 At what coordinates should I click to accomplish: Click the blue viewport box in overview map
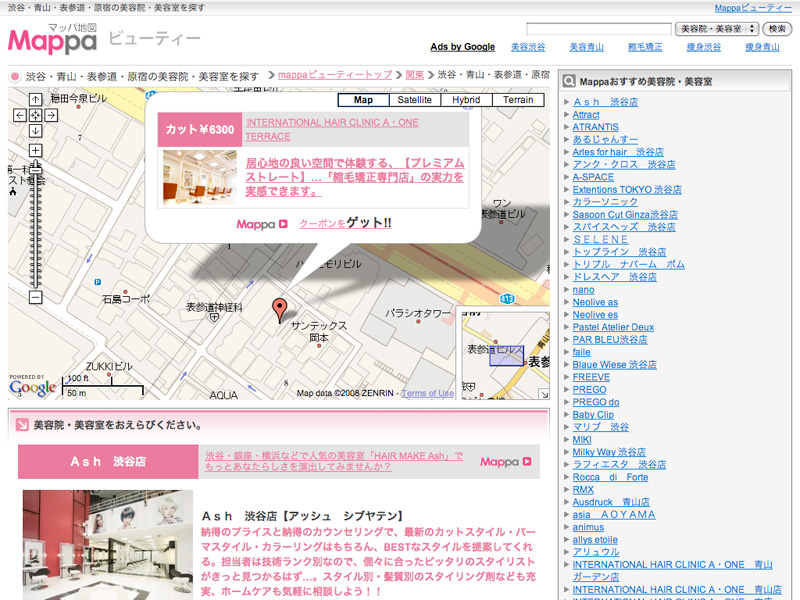point(507,355)
